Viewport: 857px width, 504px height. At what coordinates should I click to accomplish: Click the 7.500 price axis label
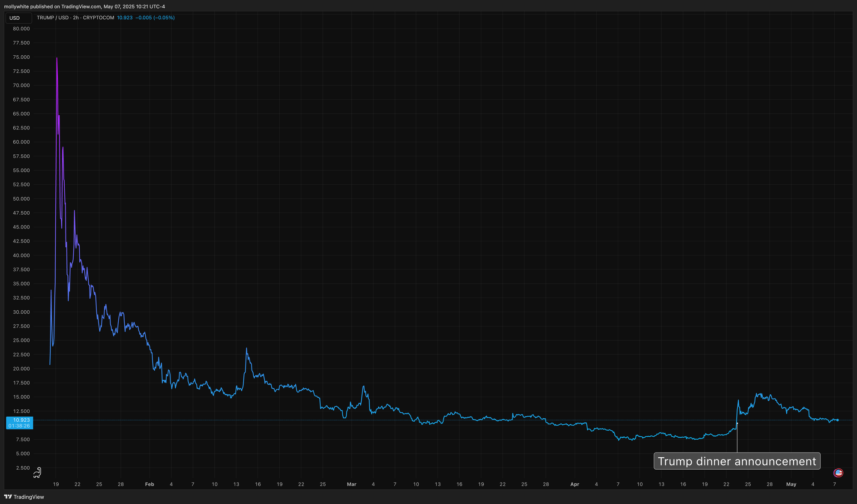click(x=23, y=439)
